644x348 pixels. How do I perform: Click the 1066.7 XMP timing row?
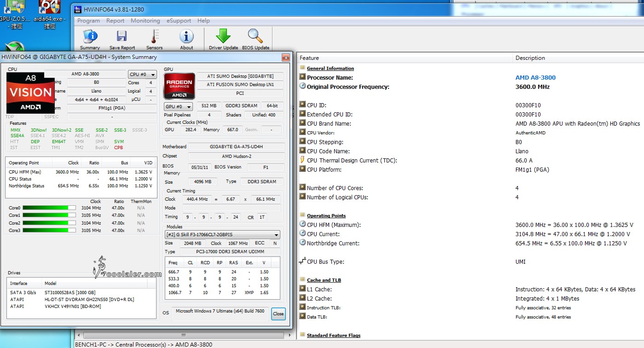[222, 293]
